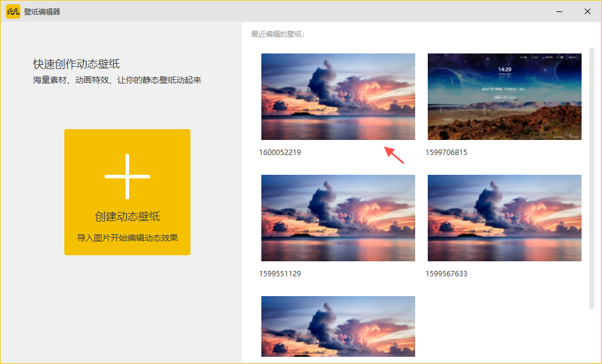Minimize the wallpaper editor window
602x364 pixels.
[559, 11]
